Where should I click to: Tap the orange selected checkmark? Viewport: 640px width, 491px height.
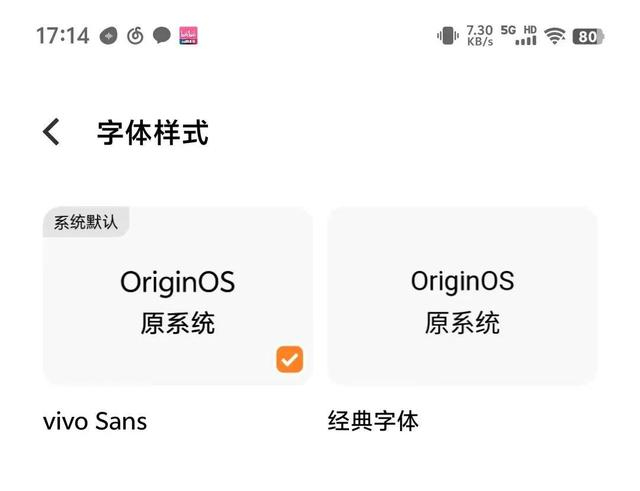pyautogui.click(x=289, y=359)
